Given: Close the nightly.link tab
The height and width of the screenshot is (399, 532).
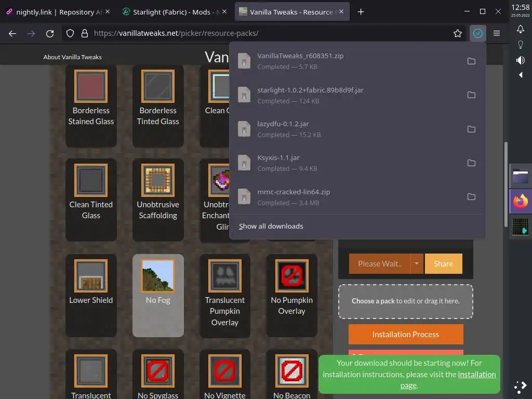Looking at the screenshot, I should click(x=108, y=11).
